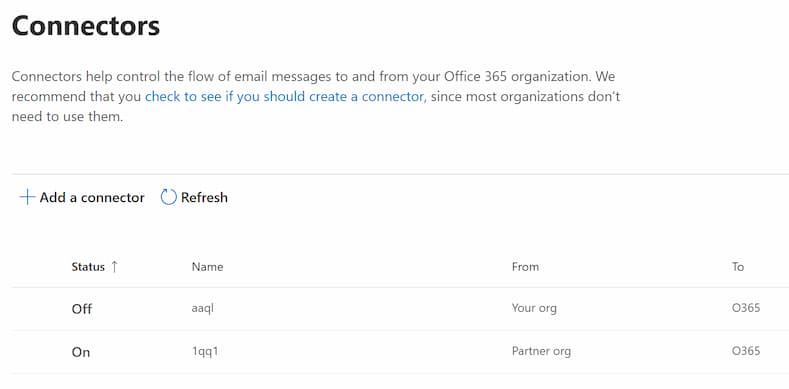The height and width of the screenshot is (389, 789).
Task: Click the To column header
Action: [738, 267]
